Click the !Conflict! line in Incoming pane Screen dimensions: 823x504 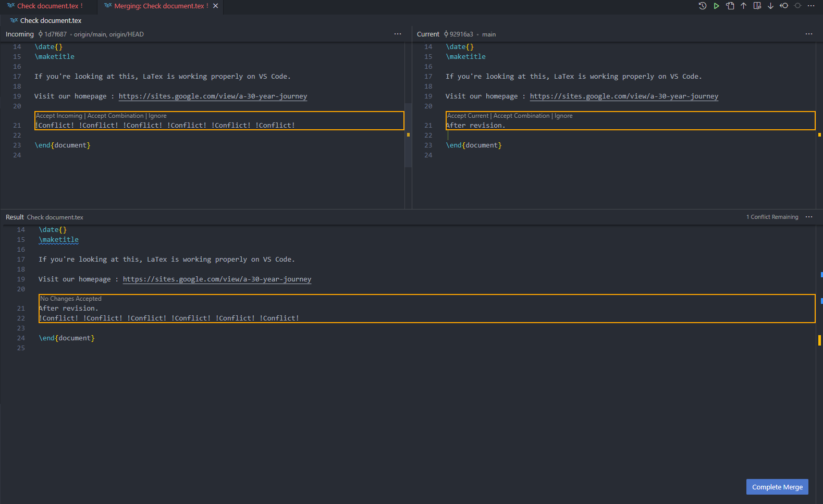pos(165,126)
